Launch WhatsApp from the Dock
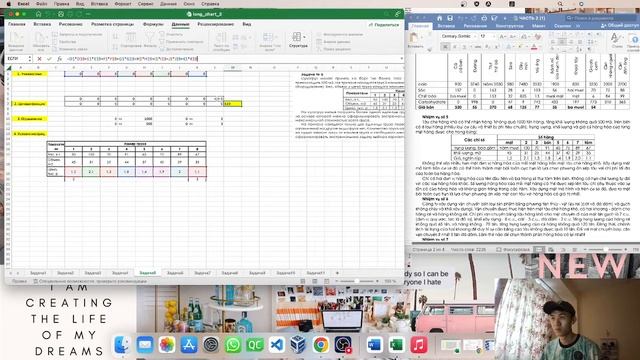 coord(233,345)
